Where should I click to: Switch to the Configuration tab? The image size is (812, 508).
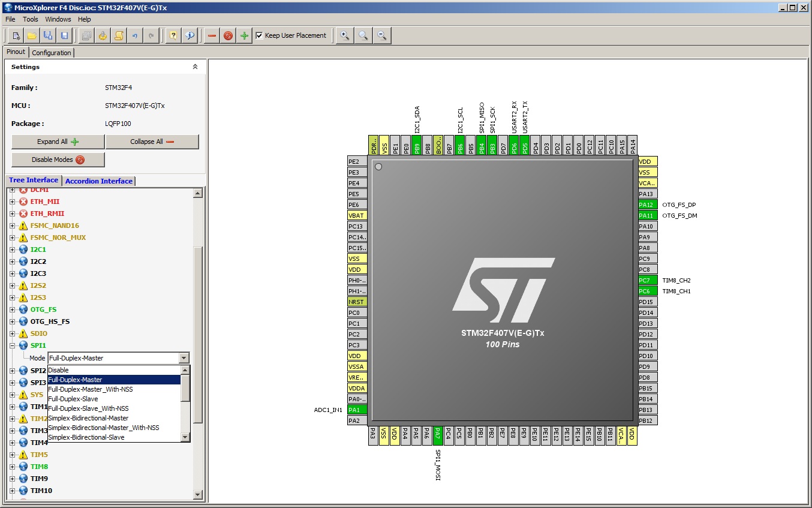coord(52,53)
